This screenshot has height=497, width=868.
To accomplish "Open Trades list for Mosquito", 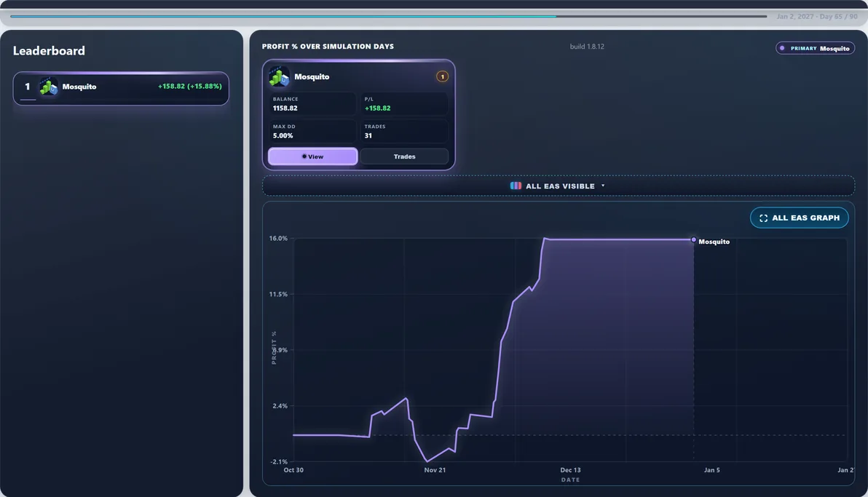I will (x=404, y=156).
